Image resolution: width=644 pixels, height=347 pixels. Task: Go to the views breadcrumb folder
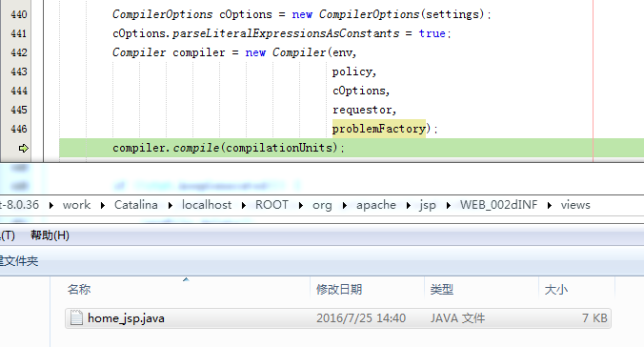pyautogui.click(x=575, y=205)
